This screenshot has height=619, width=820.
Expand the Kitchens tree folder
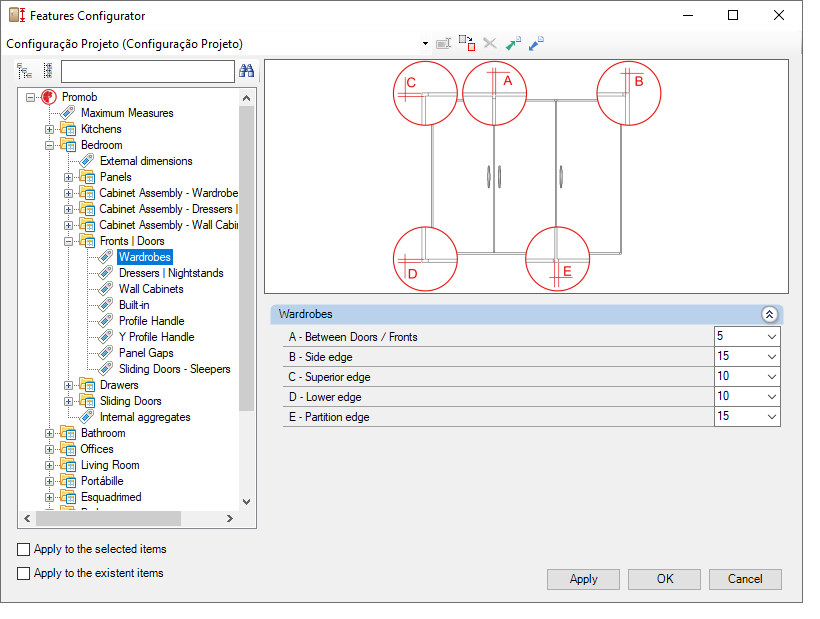point(49,129)
